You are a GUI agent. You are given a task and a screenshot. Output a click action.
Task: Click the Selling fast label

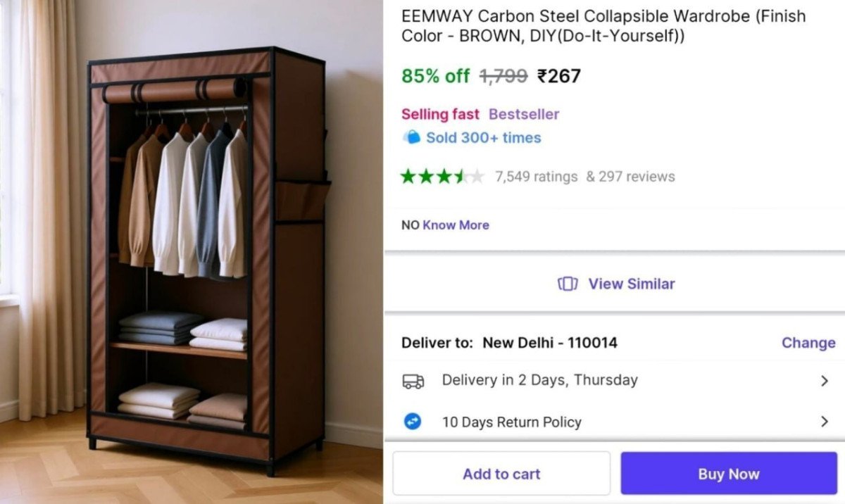coord(440,114)
